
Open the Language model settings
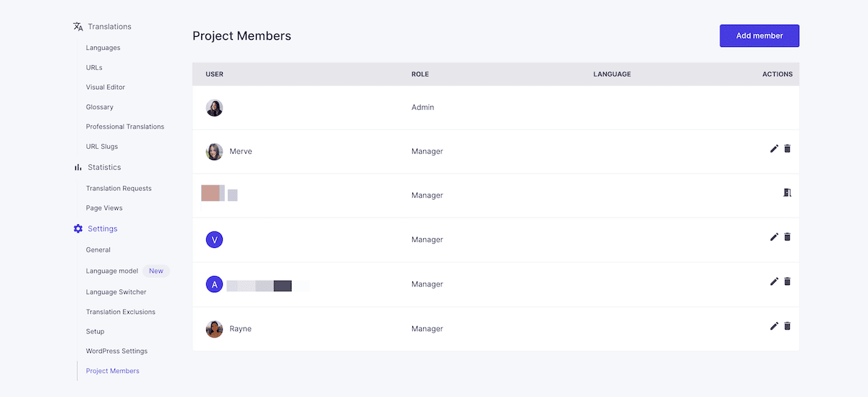click(112, 271)
